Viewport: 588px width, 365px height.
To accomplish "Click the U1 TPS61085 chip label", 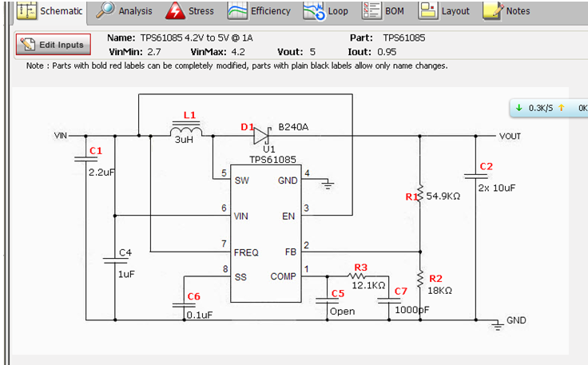I will click(272, 155).
